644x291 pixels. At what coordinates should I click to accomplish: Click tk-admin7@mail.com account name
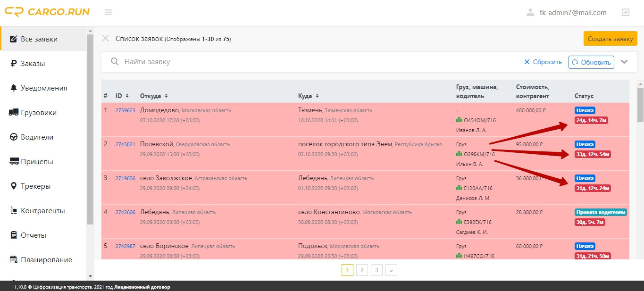[573, 13]
